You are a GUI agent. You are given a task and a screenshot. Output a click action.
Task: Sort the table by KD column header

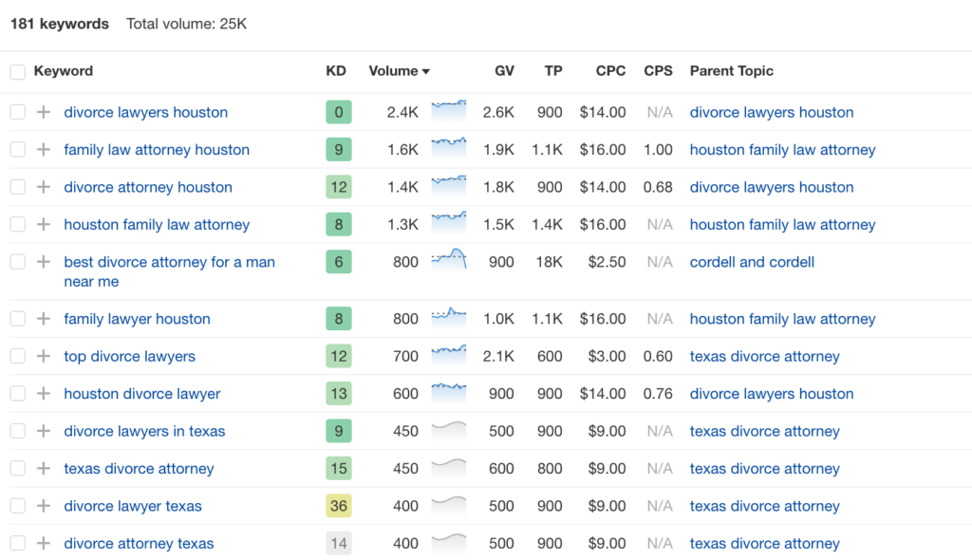pos(336,71)
